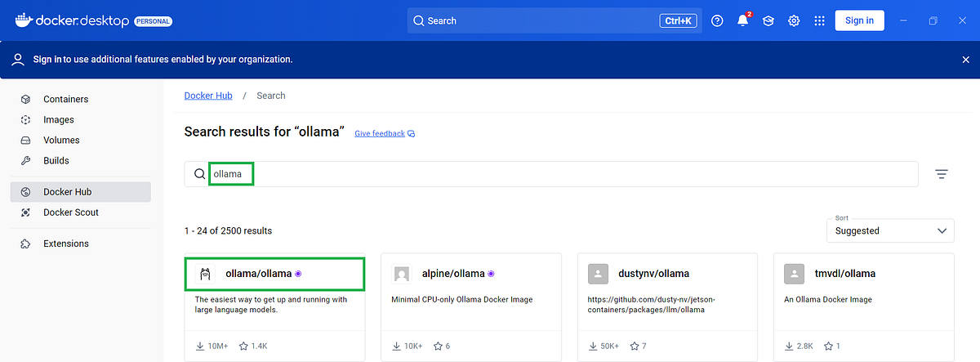Viewport: 980px width, 362px height.
Task: Click verified badge next to ollama/ollama
Action: pos(298,274)
